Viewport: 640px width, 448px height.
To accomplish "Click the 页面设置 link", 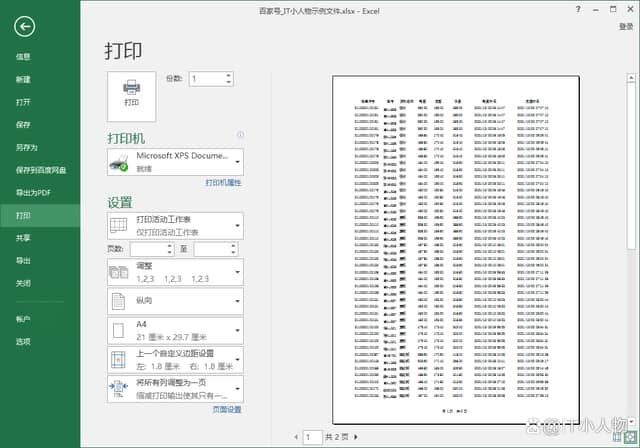I will [x=225, y=410].
